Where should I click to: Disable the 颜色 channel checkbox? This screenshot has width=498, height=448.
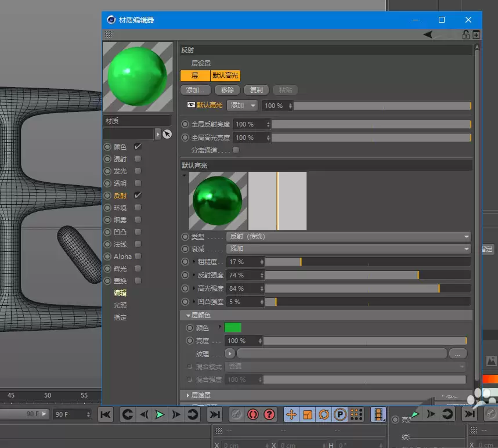tap(136, 146)
